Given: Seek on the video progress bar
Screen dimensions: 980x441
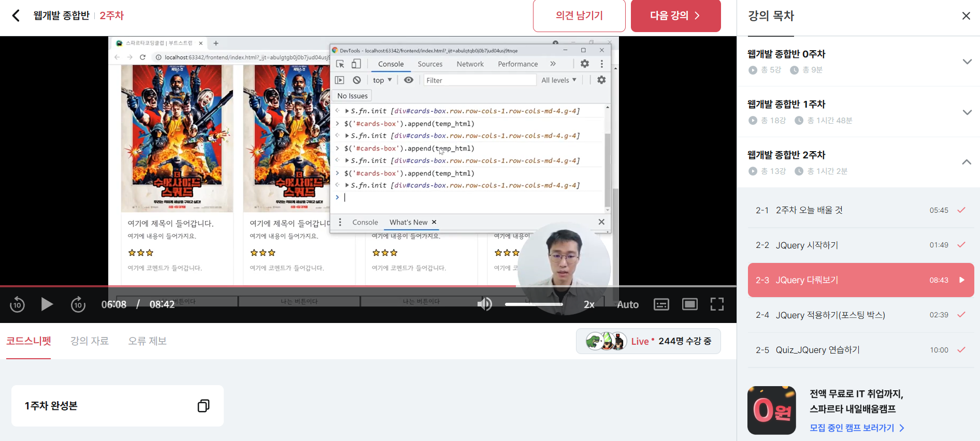Looking at the screenshot, I should tap(368, 286).
